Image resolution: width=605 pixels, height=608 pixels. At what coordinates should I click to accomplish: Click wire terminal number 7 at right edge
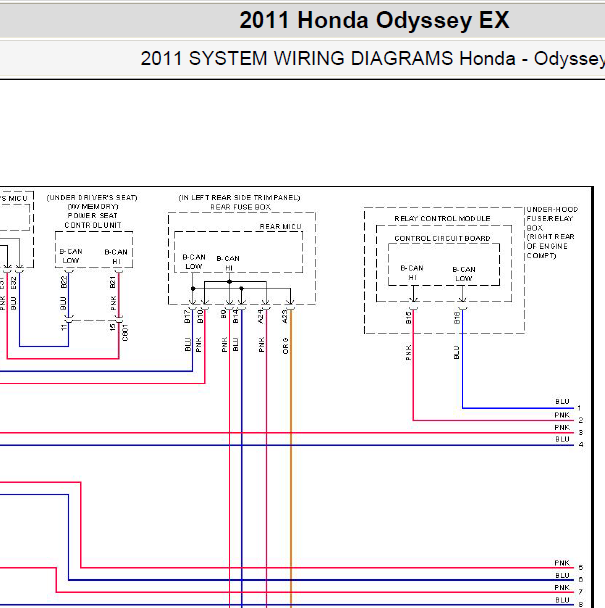point(581,592)
